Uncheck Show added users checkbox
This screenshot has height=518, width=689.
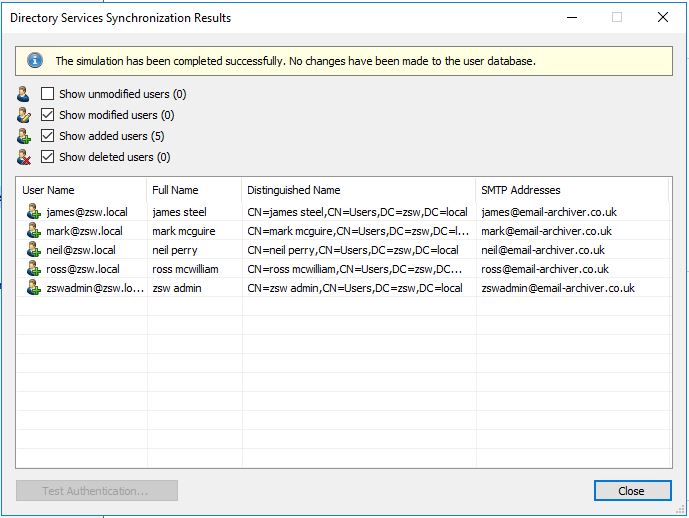tap(47, 136)
